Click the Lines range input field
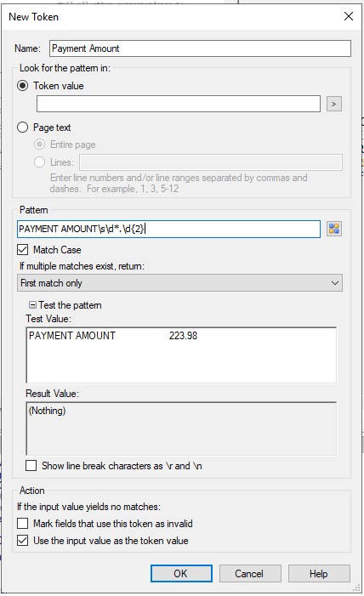Viewport: 364px width, 596px height. 211,162
